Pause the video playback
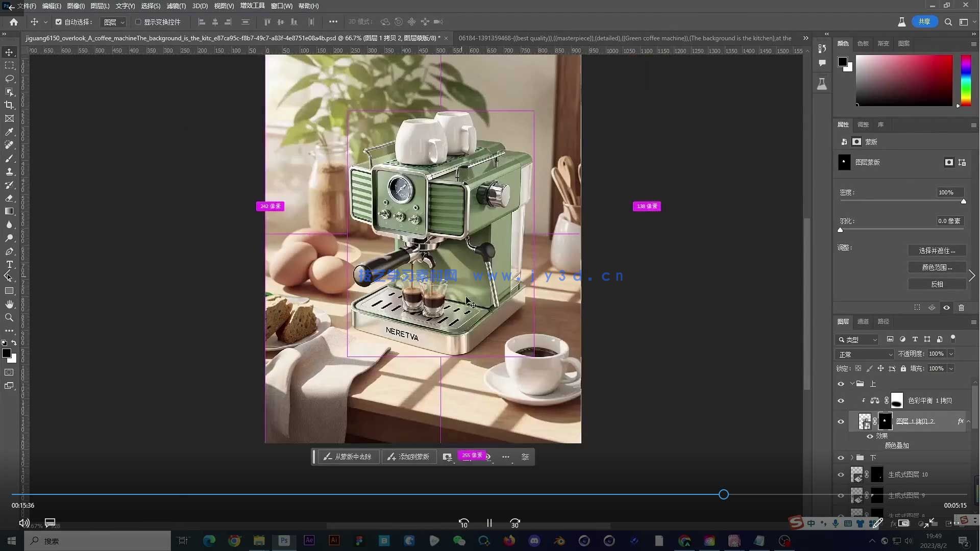This screenshot has width=980, height=551. 489,523
